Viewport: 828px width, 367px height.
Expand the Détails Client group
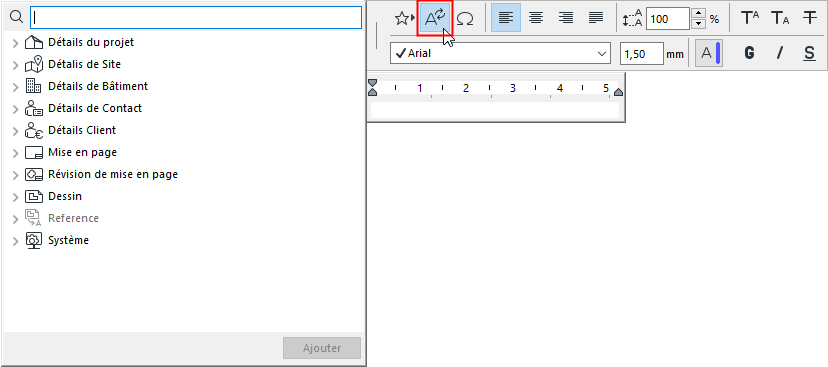(x=15, y=131)
